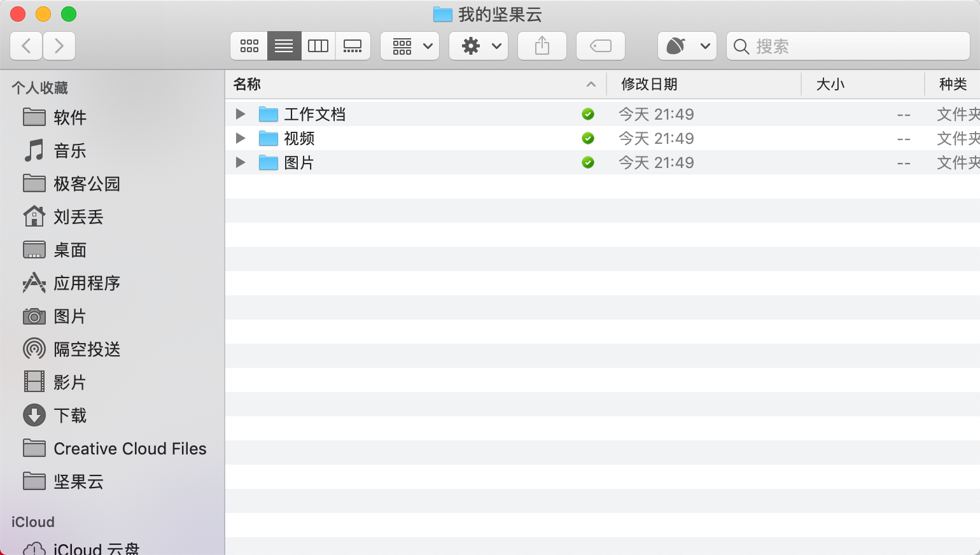Toggle sort direction arrow in 名称 column
The width and height of the screenshot is (980, 555).
coord(591,84)
